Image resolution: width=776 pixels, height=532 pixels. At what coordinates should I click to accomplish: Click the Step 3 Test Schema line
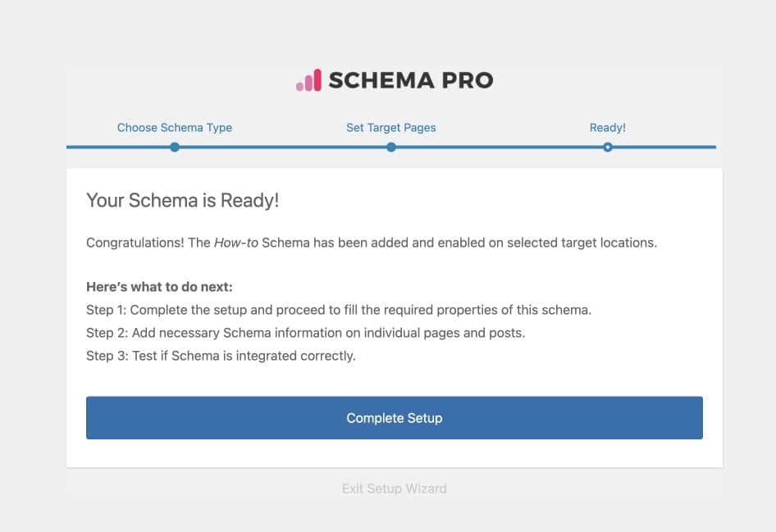[221, 357]
